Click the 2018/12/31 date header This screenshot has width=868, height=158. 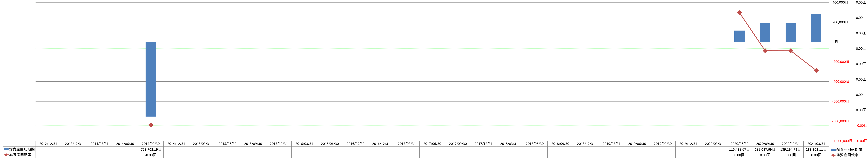586,144
